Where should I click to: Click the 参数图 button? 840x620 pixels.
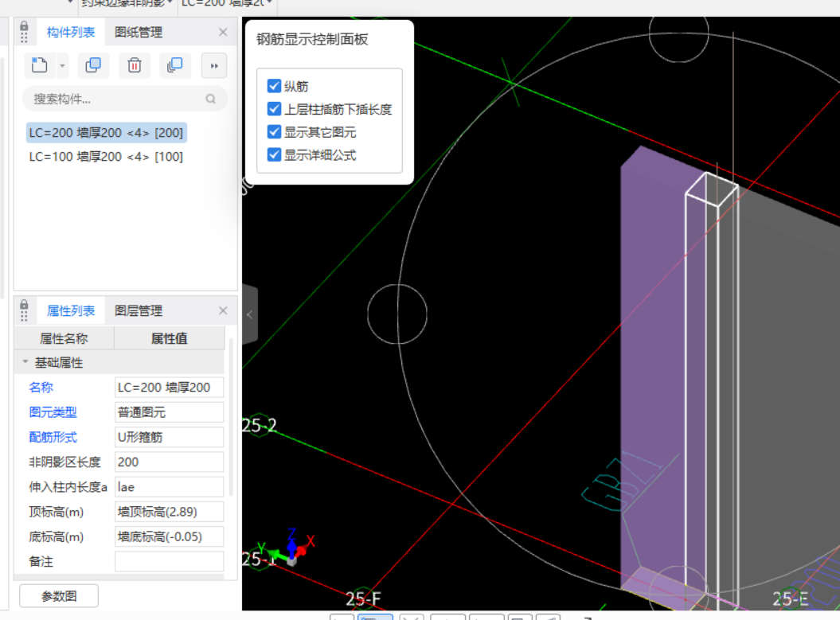59,596
